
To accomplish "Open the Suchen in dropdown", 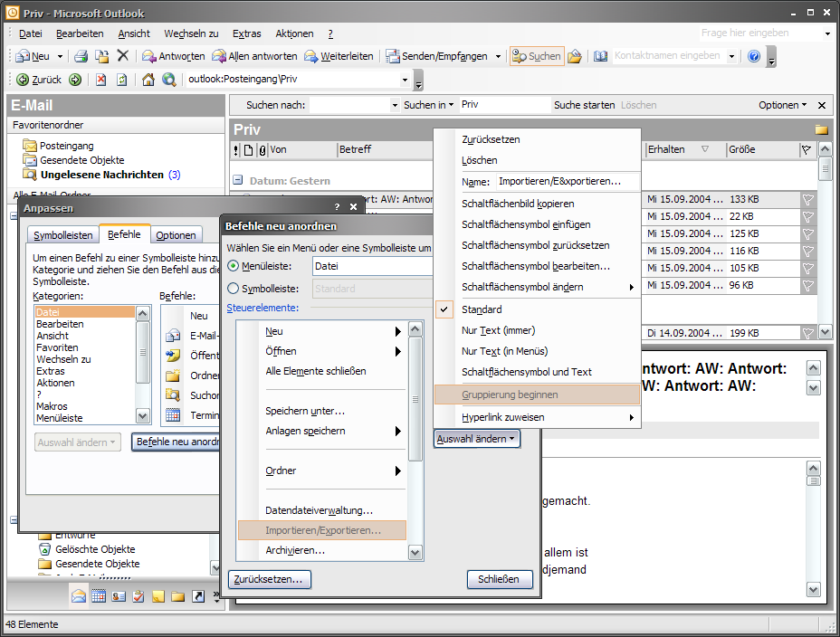I will point(428,105).
